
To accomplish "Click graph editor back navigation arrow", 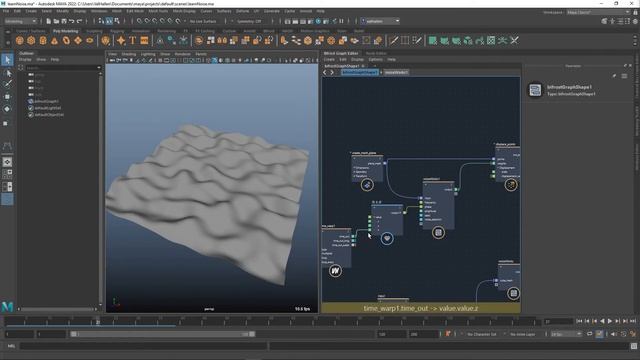I will (325, 72).
